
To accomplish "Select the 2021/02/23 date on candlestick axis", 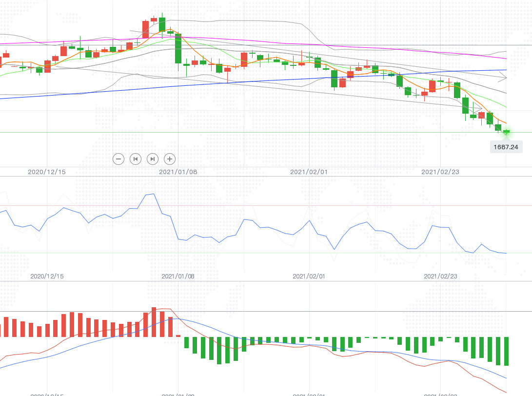I will click(x=440, y=172).
